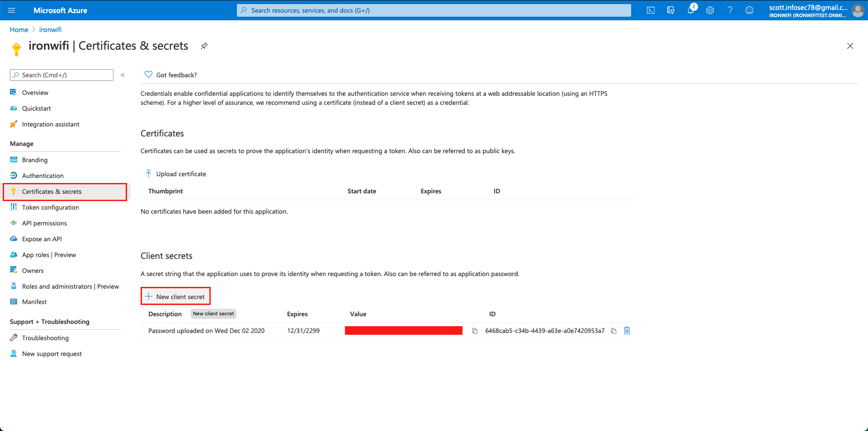Collapse the left navigation with the chevron
Image resolution: width=868 pixels, height=431 pixels.
(x=123, y=75)
